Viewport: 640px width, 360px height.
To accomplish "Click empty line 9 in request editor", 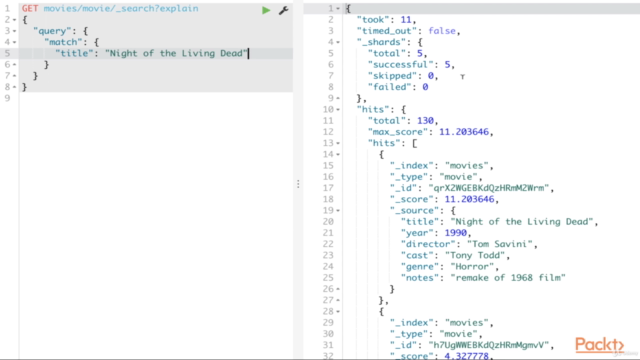I will 155,98.
